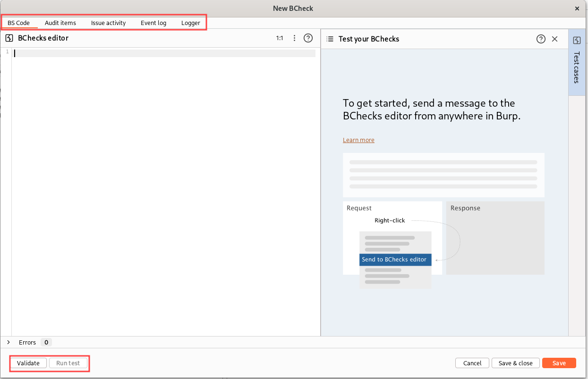Open help for Test your BChecks panel
The width and height of the screenshot is (588, 379).
(x=541, y=39)
